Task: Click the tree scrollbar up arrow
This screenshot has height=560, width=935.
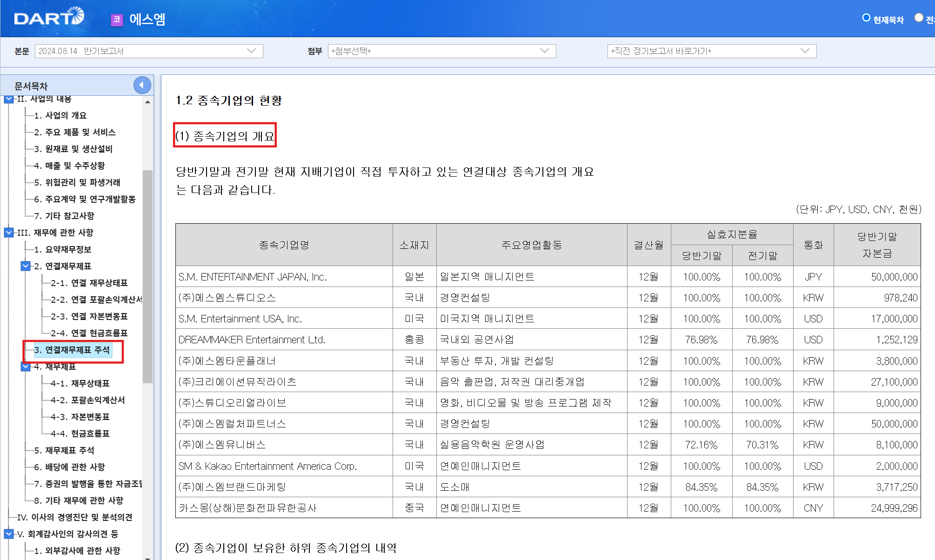Action: pyautogui.click(x=147, y=102)
